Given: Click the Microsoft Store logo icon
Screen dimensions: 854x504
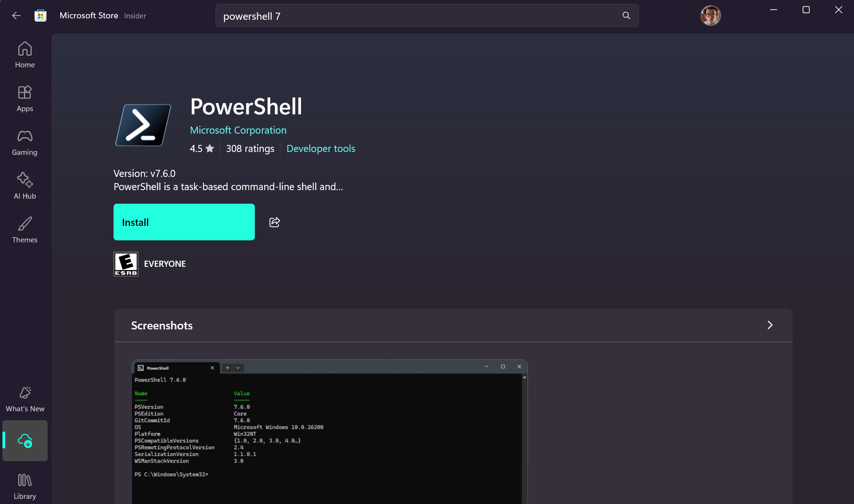Looking at the screenshot, I should (x=41, y=15).
